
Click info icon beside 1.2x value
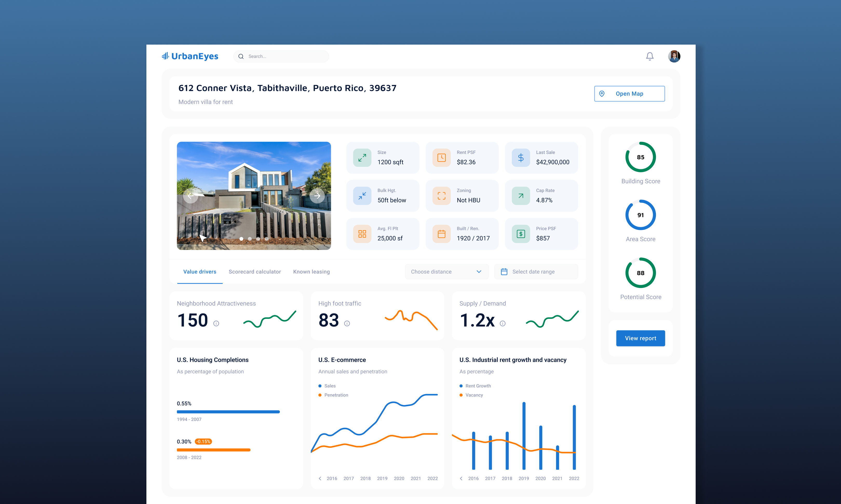(503, 323)
